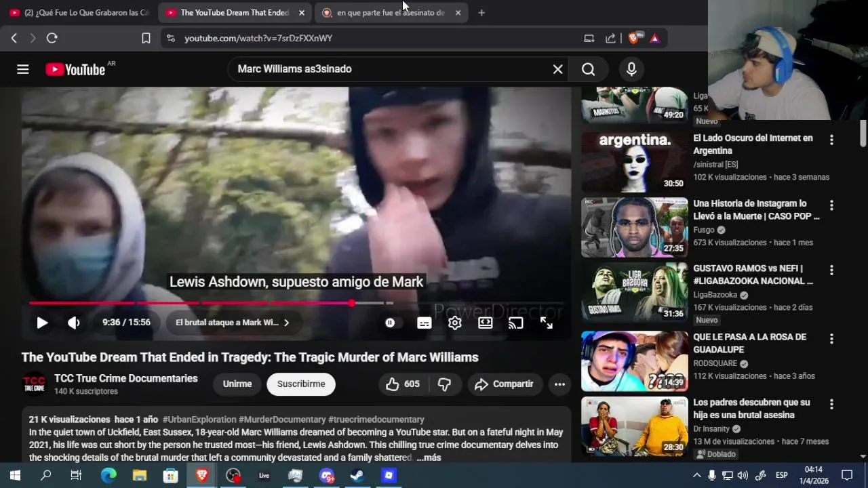
Task: Click the Unirme button
Action: pos(237,384)
